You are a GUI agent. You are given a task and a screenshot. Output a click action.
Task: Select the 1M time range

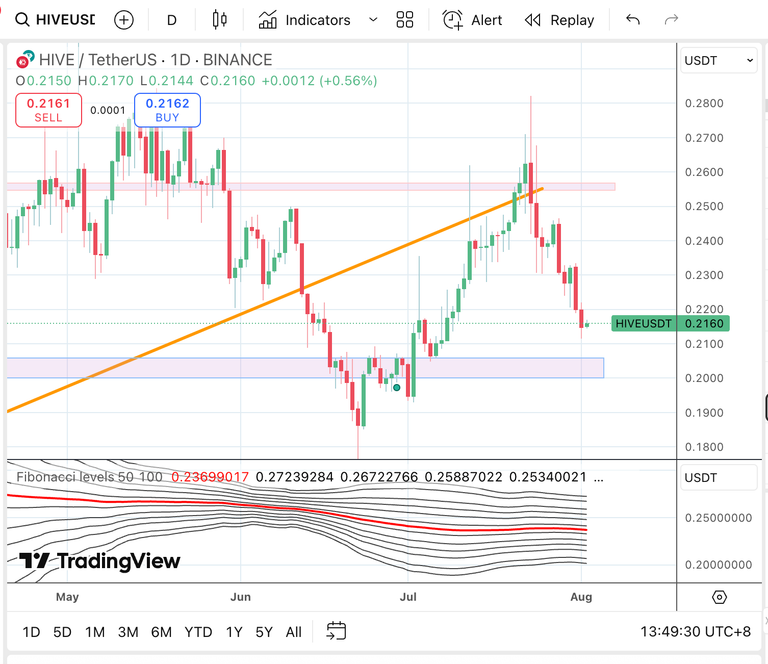point(95,632)
